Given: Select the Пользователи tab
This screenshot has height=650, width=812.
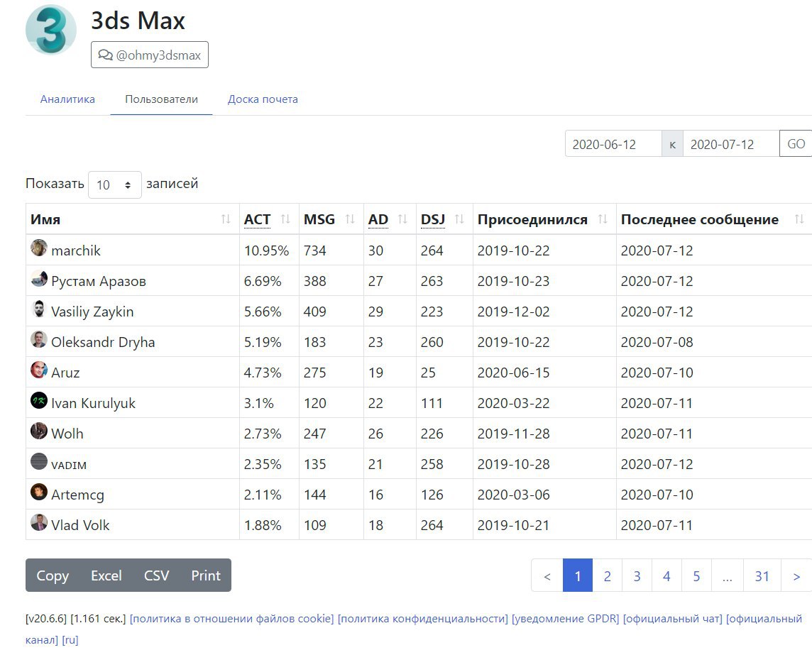Looking at the screenshot, I should click(162, 99).
